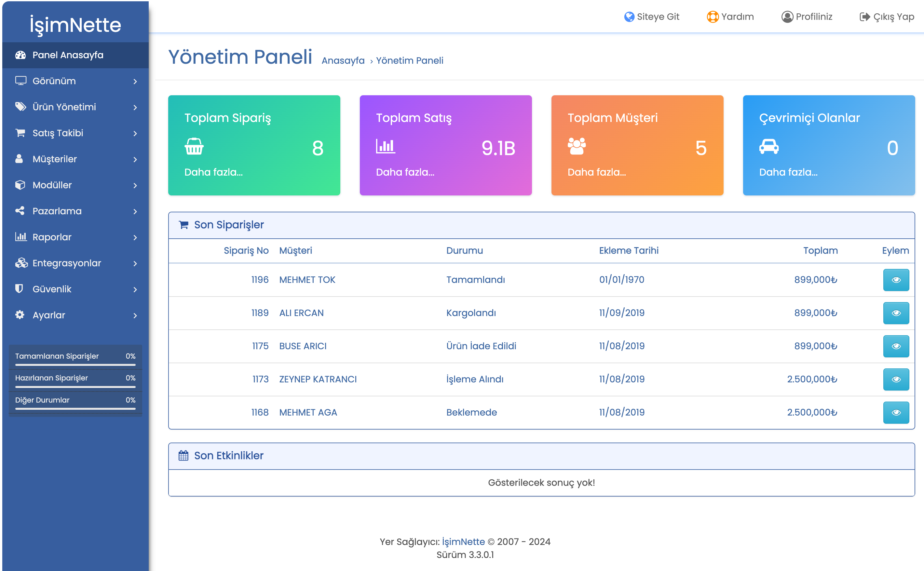The width and height of the screenshot is (924, 571).
Task: Expand the Raporlar menu arrow
Action: pos(135,237)
